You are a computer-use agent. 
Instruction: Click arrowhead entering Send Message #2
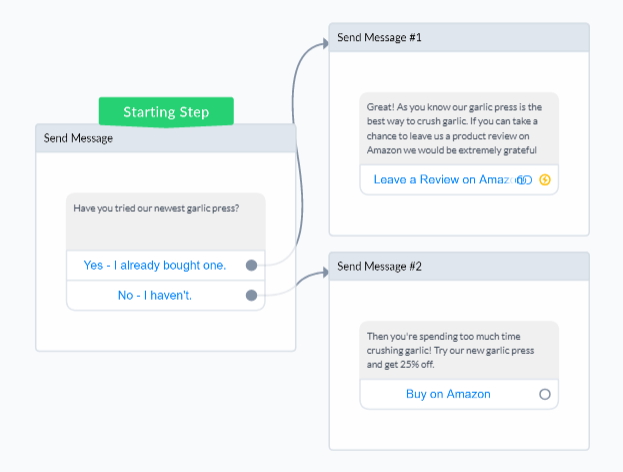(326, 272)
